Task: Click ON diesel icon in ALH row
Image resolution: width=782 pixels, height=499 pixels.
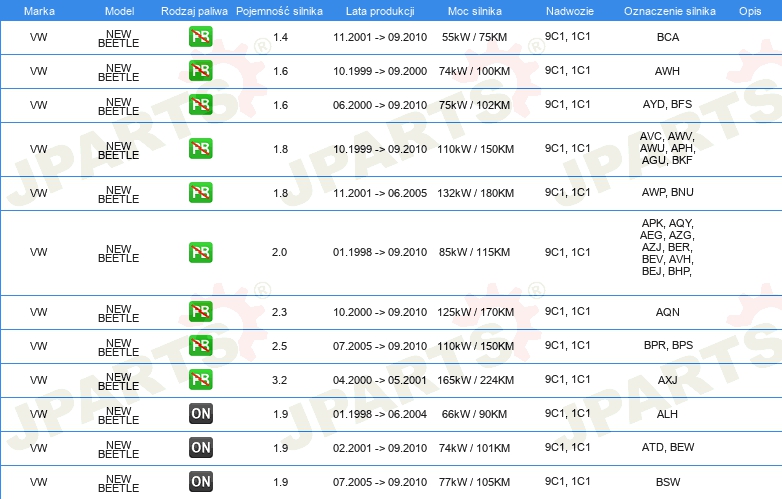Action: [200, 414]
